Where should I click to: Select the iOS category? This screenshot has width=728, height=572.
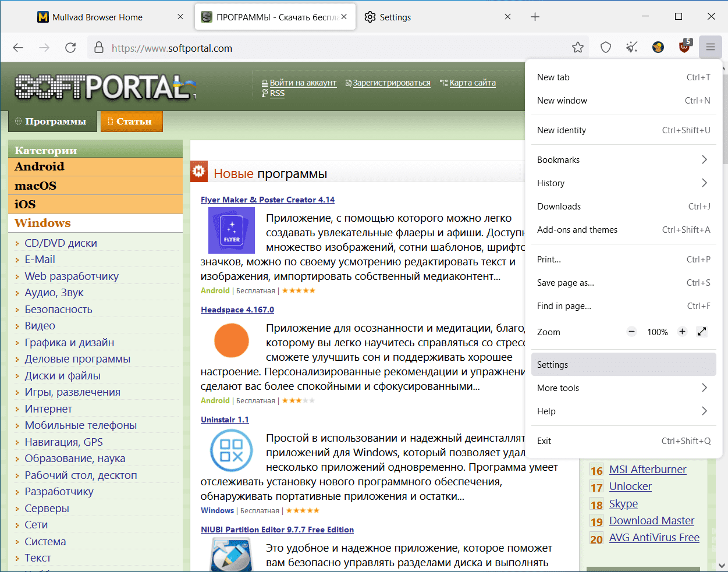tap(95, 204)
